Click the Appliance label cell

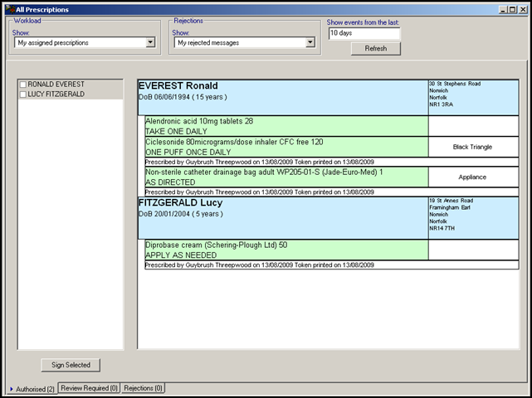pyautogui.click(x=472, y=177)
